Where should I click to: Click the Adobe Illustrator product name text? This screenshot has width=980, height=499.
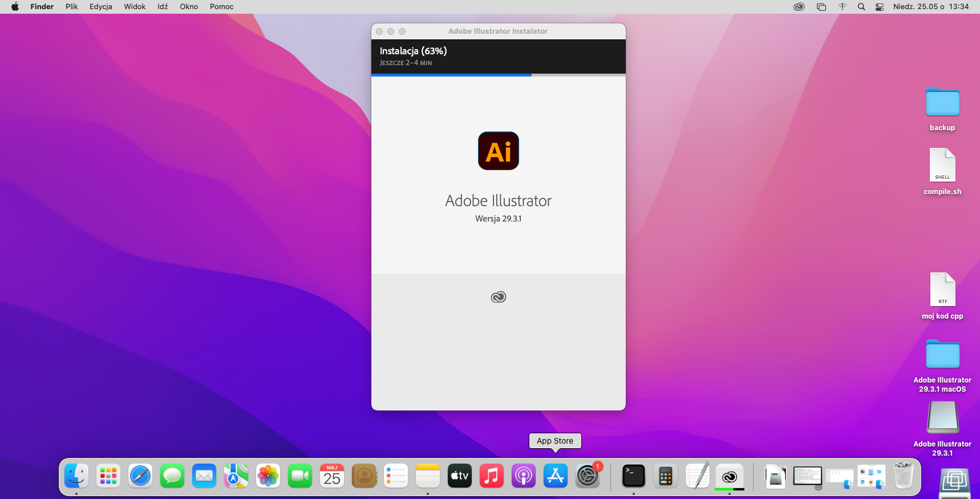pos(499,201)
